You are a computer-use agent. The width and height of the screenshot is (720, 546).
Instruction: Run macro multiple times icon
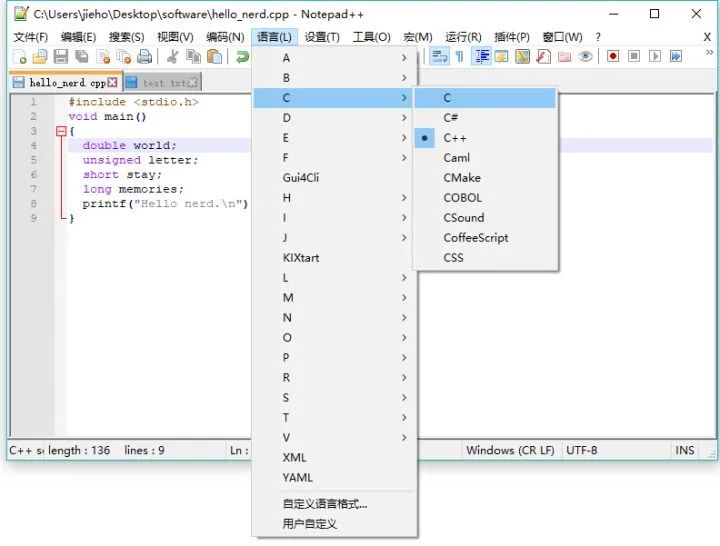pyautogui.click(x=676, y=56)
